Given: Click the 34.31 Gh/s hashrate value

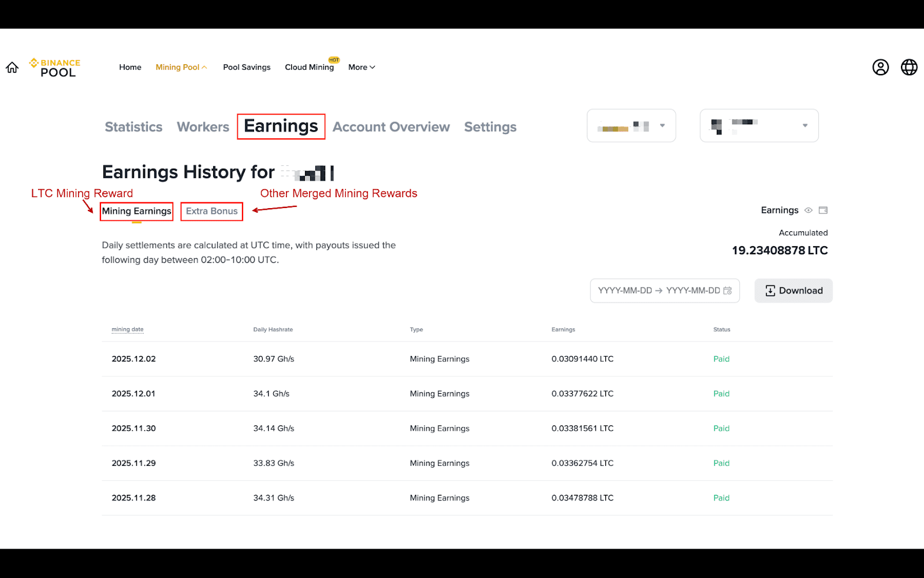Looking at the screenshot, I should point(274,498).
